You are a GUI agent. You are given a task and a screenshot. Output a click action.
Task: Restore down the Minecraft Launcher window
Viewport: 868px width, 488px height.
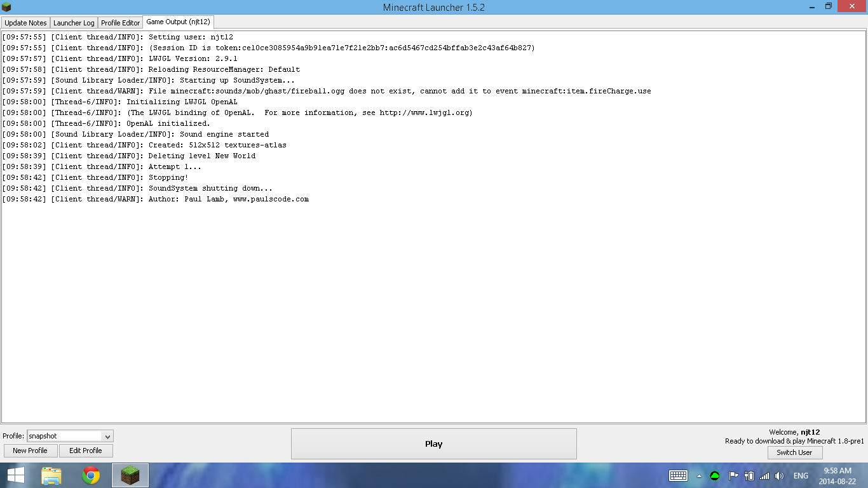pyautogui.click(x=828, y=6)
